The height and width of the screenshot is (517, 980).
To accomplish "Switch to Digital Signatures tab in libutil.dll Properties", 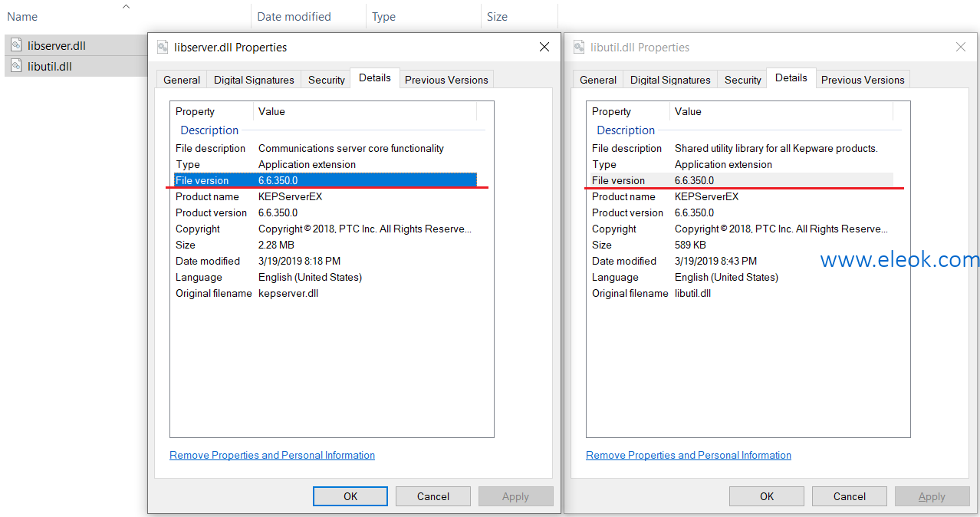I will (x=670, y=80).
